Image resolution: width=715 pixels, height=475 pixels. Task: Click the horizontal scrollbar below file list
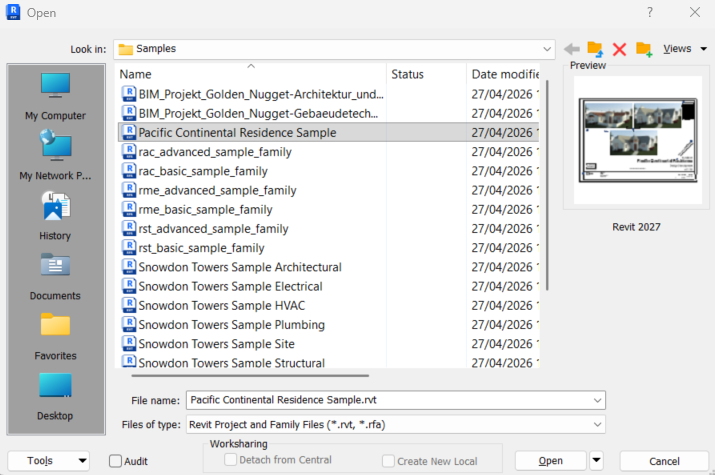pos(250,376)
